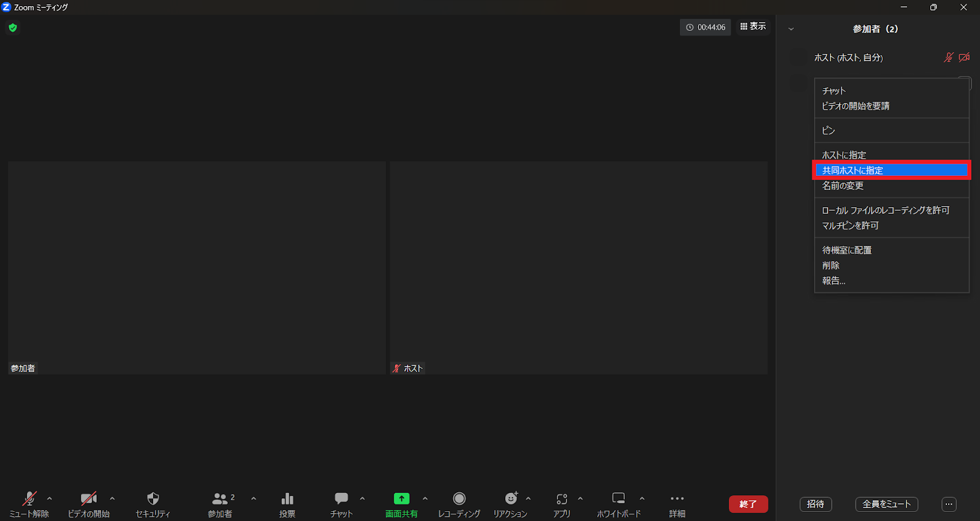Open the Apps (アプリ) icon
The image size is (980, 521).
click(562, 499)
